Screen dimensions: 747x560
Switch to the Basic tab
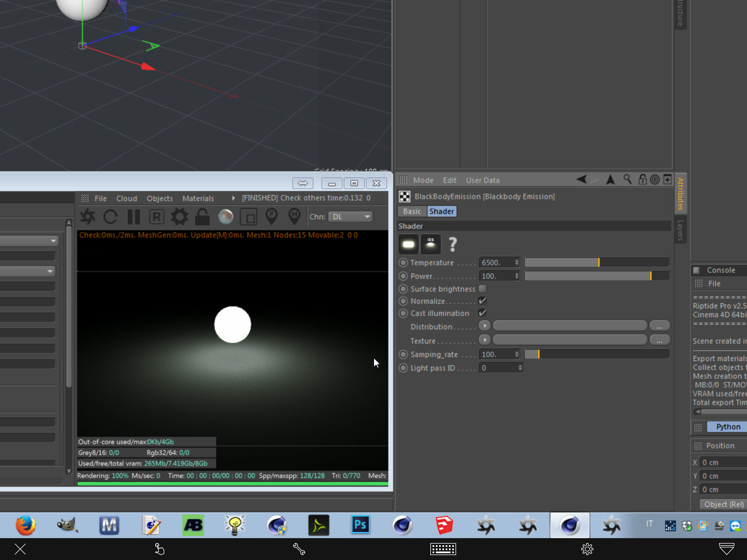click(x=412, y=211)
